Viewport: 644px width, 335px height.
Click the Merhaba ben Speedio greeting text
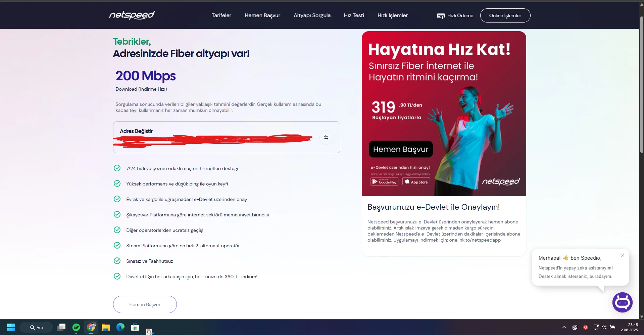[570, 258]
